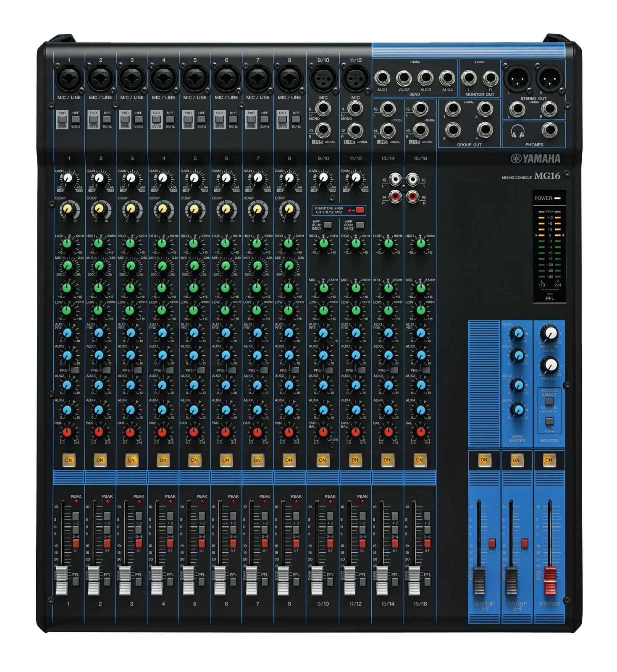Click the channel 8 PAN knob
617x672 pixels.
[x=289, y=432]
